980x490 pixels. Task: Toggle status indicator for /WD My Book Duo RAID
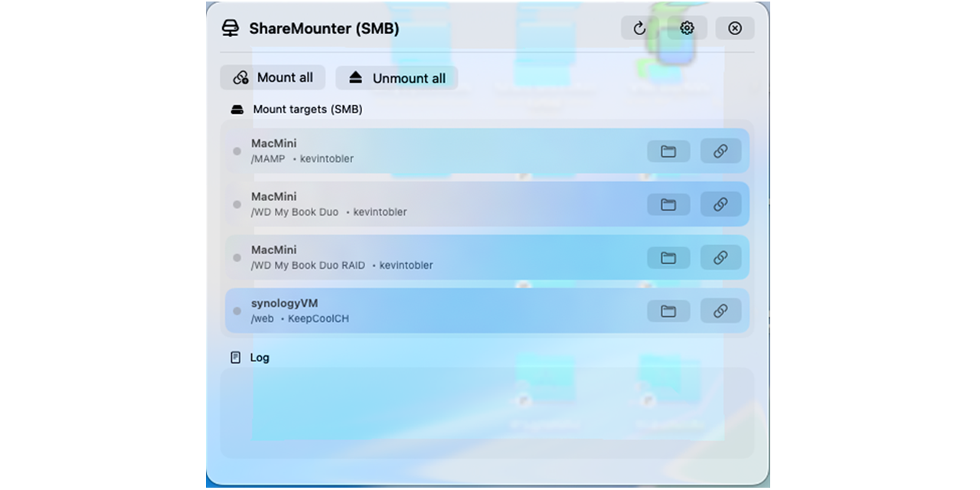pyautogui.click(x=237, y=258)
